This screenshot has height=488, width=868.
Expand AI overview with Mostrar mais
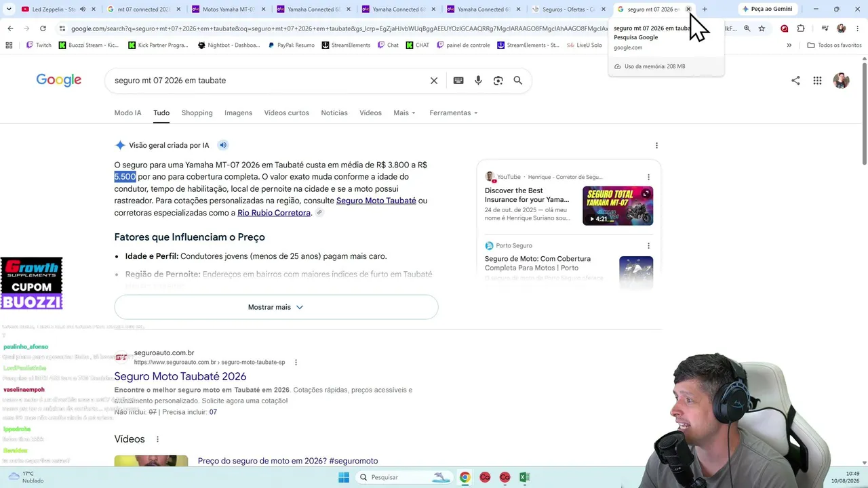(276, 307)
